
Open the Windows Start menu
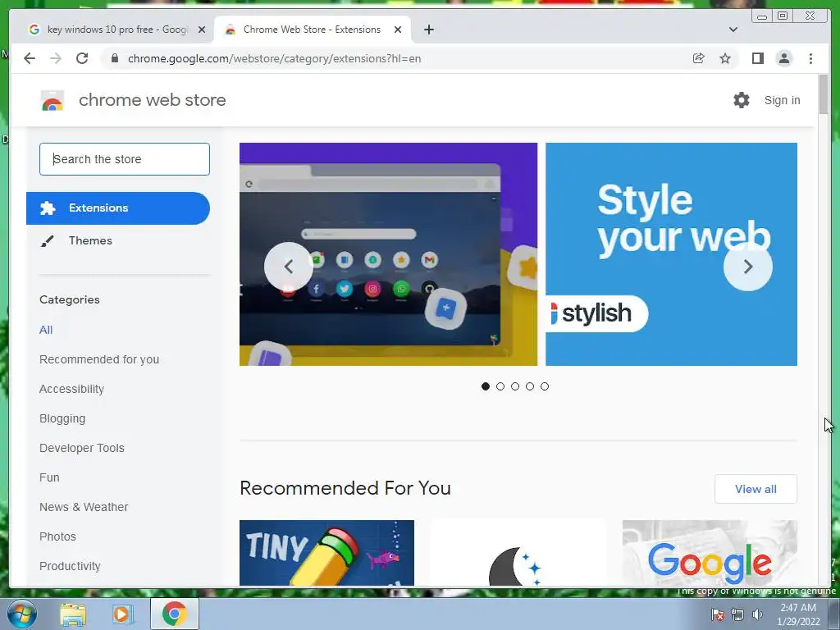(x=21, y=614)
